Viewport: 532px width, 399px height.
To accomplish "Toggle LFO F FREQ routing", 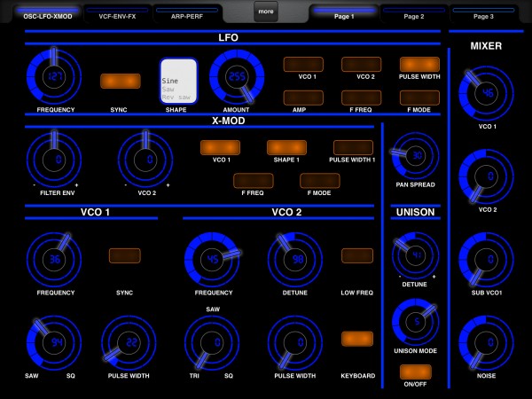I will 362,98.
